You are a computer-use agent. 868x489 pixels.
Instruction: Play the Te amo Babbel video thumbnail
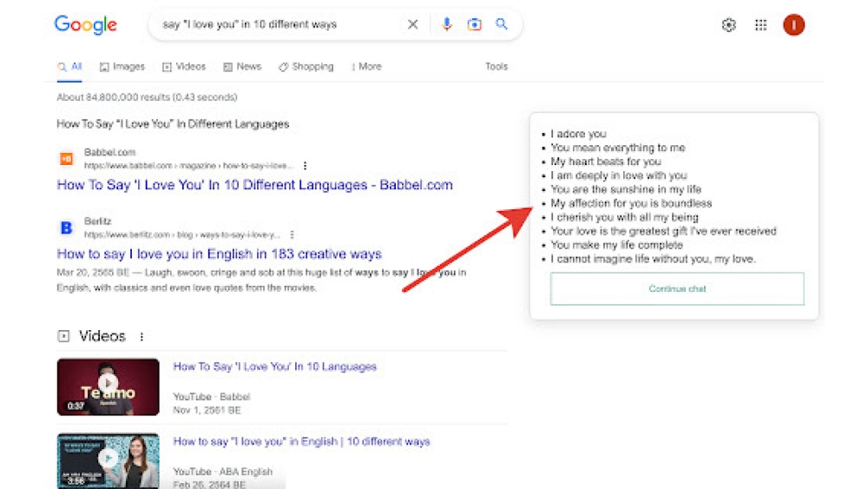coord(108,387)
